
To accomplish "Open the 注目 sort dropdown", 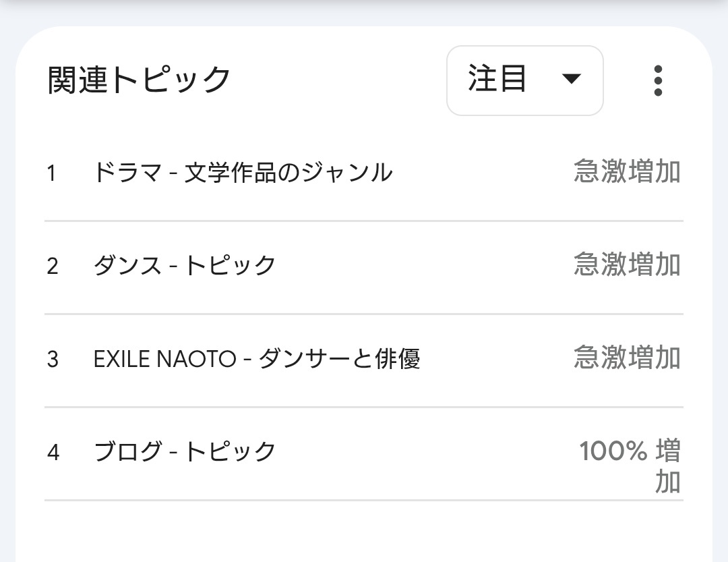I will [x=524, y=80].
